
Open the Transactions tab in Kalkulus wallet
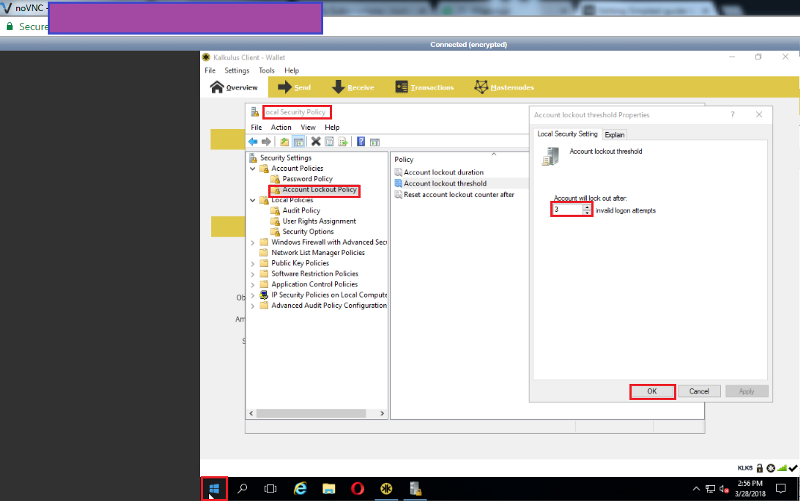[x=424, y=87]
